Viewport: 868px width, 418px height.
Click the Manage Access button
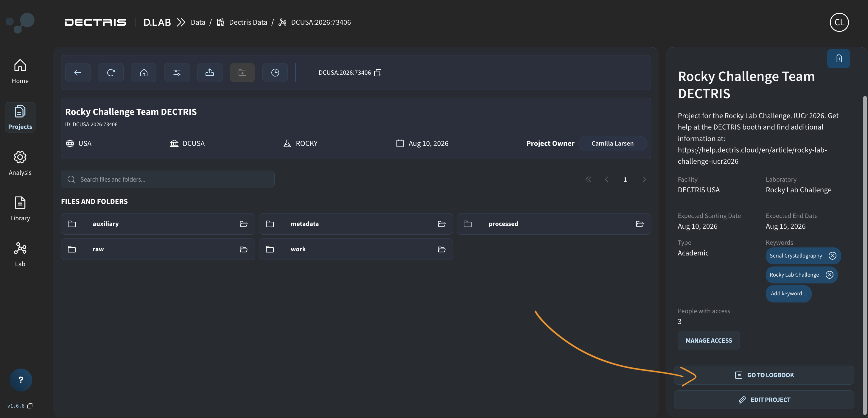(x=709, y=341)
